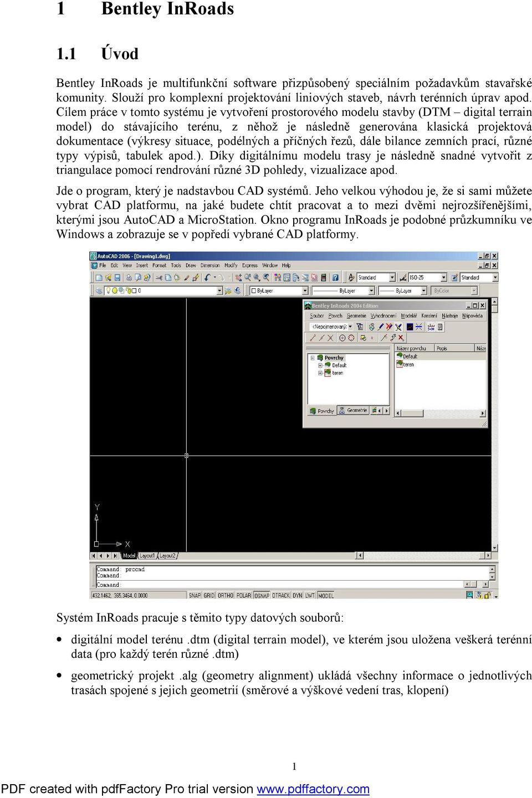Click the padlock toolbar lock icon in status bar
Screen dimensions: 532x798
coord(488,595)
